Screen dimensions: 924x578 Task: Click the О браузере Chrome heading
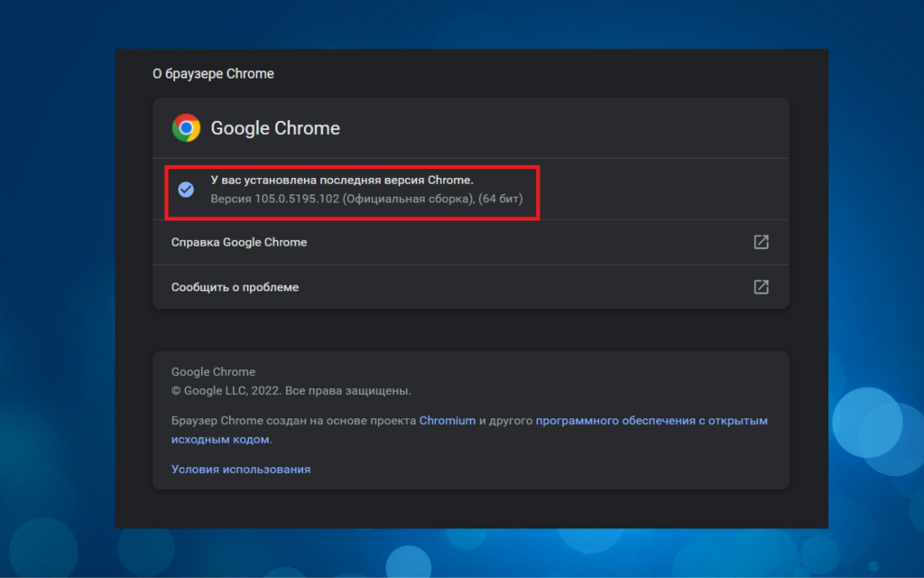(213, 74)
